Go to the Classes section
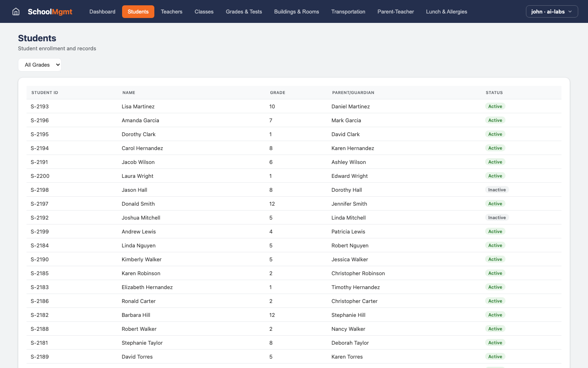 point(204,11)
